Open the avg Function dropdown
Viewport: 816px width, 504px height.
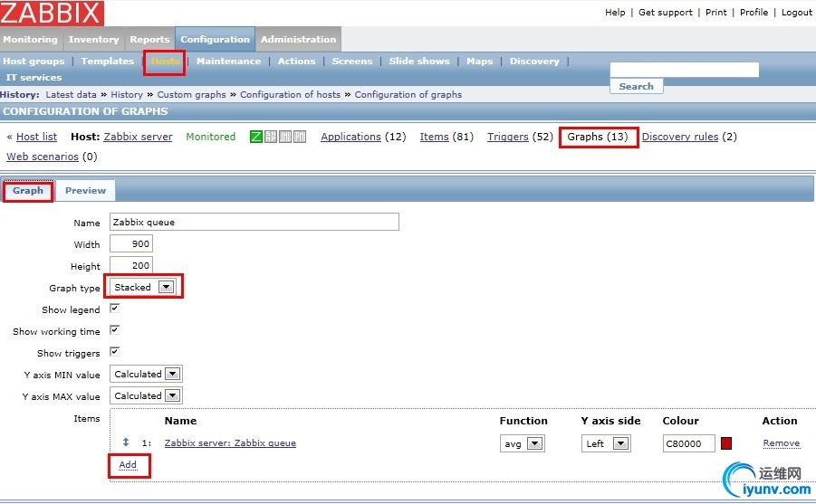tap(522, 443)
